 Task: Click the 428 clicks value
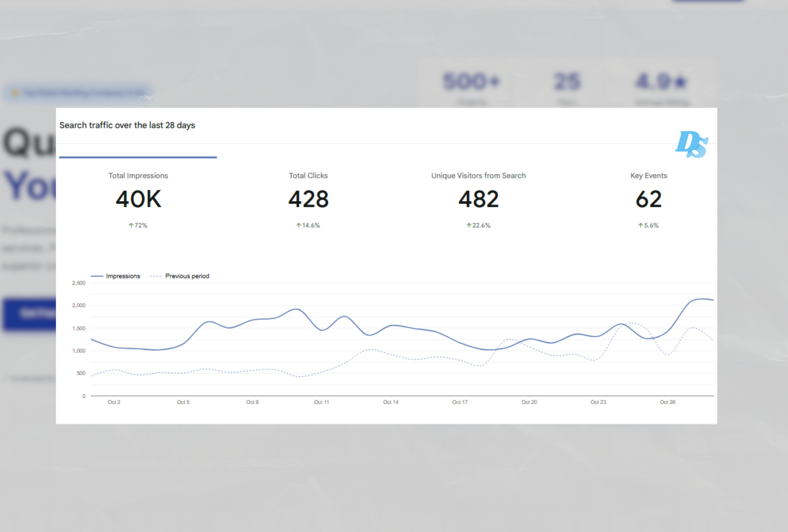tap(308, 199)
